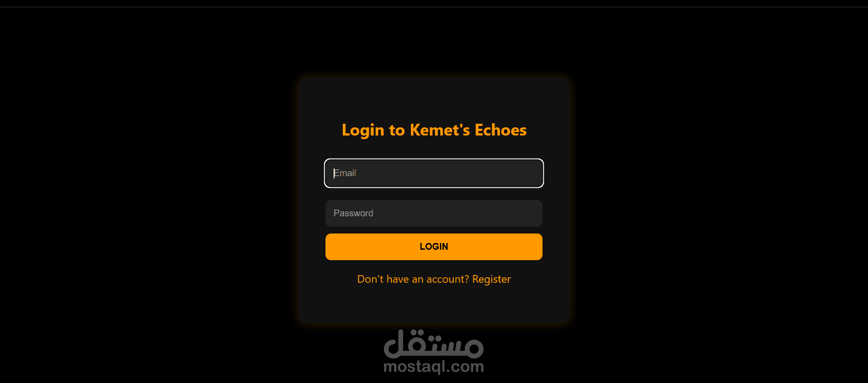Click the "Email" placeholder text
Image resolution: width=868 pixels, height=383 pixels.
tap(345, 173)
